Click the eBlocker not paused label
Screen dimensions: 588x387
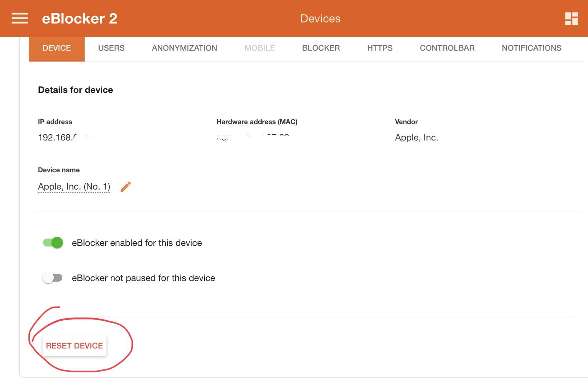[x=144, y=278]
